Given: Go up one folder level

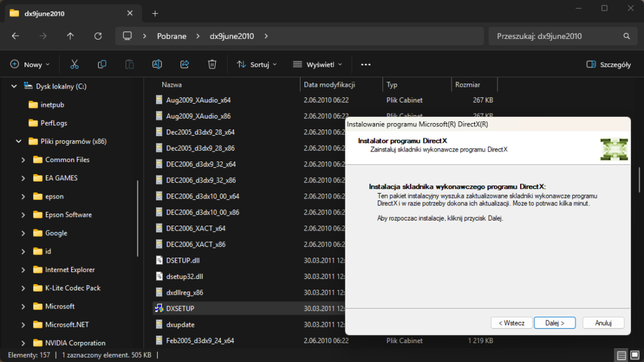Looking at the screenshot, I should (70, 36).
